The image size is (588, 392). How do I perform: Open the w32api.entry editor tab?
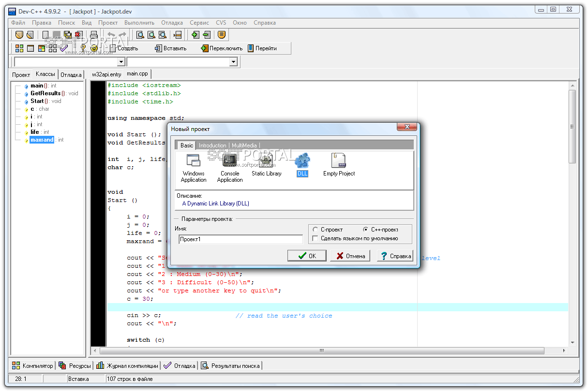(106, 74)
